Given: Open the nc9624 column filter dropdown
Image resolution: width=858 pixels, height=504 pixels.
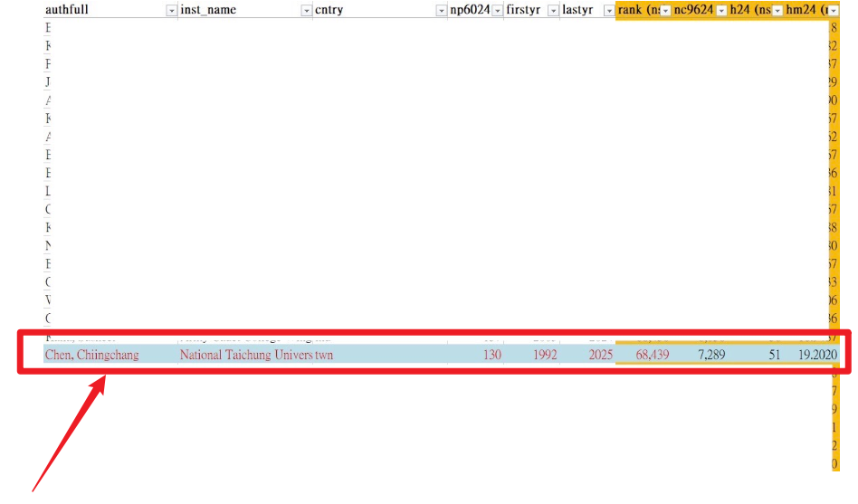Looking at the screenshot, I should tap(721, 10).
